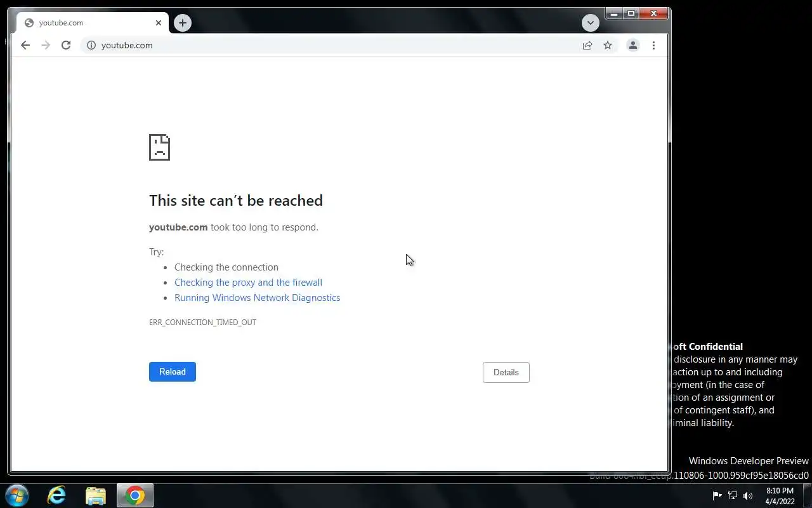Open the Details button
Screen dimensions: 812x508
[x=506, y=372]
